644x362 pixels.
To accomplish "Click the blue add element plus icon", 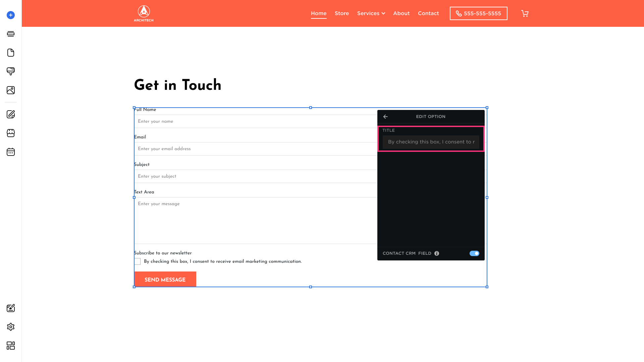I will click(11, 15).
